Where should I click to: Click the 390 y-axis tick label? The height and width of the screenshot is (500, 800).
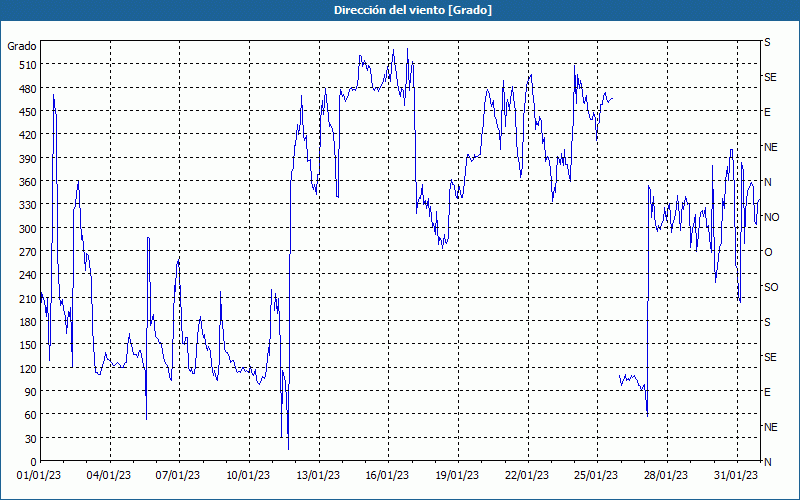pos(29,159)
